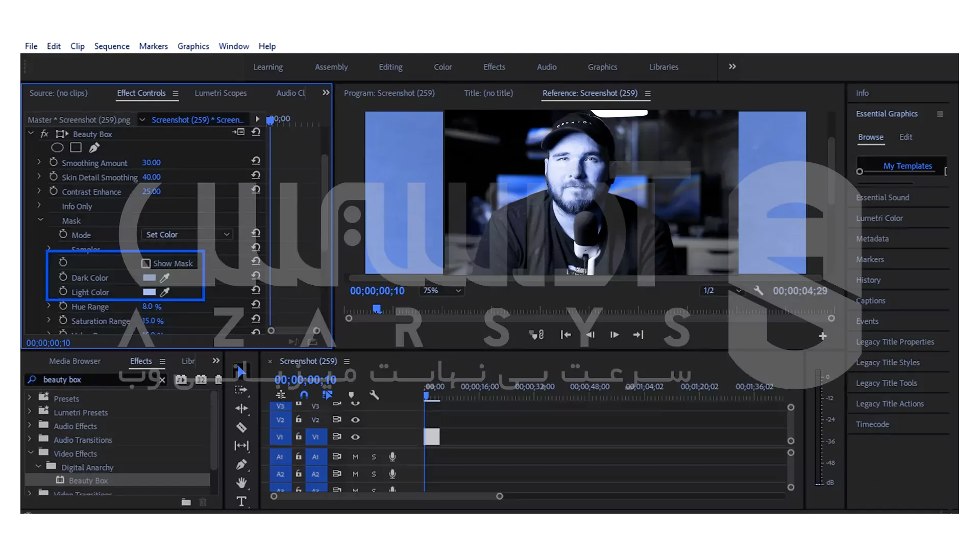980x551 pixels.
Task: Open the Sequence menu
Action: [112, 46]
